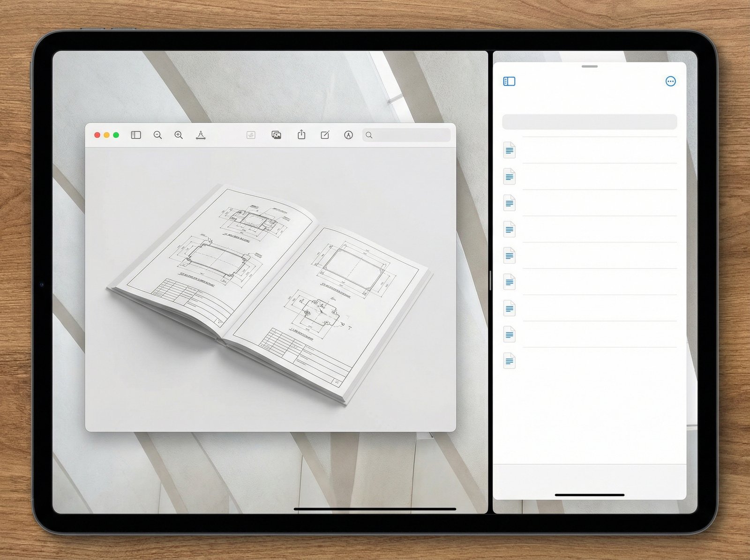Click the split-view divider handle

pos(490,280)
